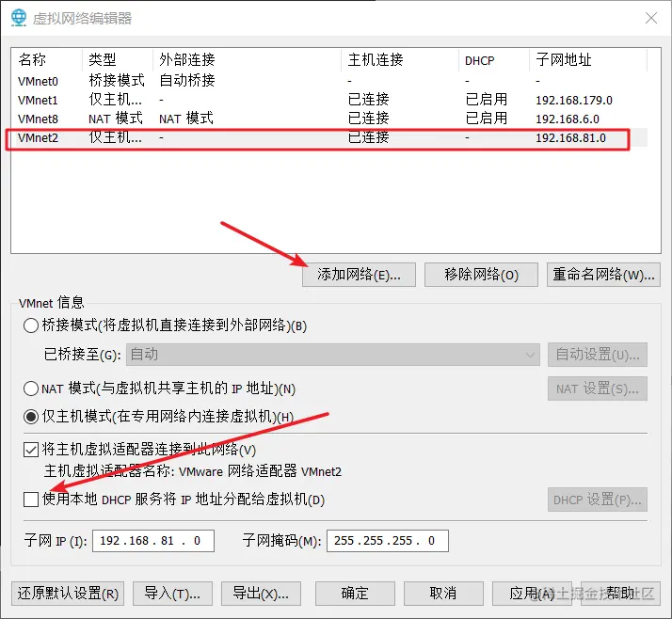
Task: Click subnet address 192.168.6.0
Action: coord(568,119)
